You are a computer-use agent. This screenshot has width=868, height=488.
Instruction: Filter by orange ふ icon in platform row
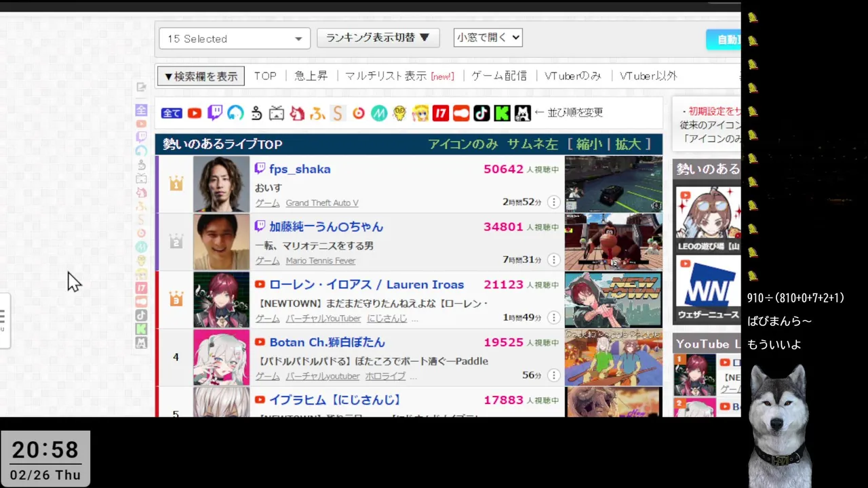(x=317, y=113)
